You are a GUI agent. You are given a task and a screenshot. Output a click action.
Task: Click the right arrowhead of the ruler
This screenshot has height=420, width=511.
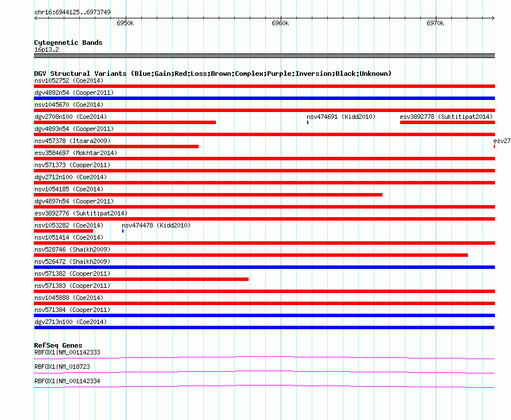pyautogui.click(x=493, y=18)
